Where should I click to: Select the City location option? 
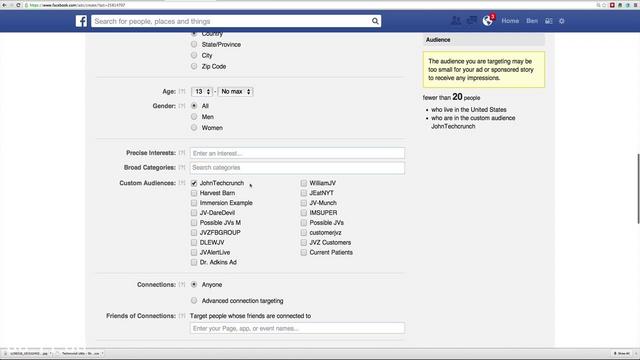194,55
